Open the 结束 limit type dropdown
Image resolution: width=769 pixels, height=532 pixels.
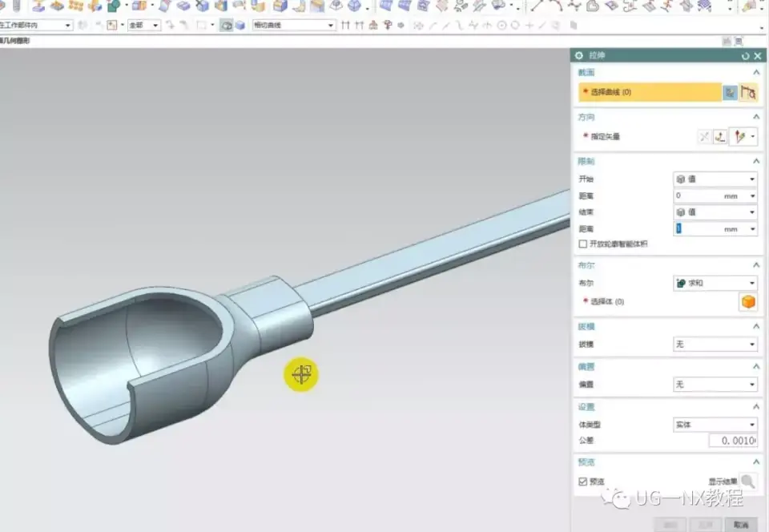click(715, 212)
